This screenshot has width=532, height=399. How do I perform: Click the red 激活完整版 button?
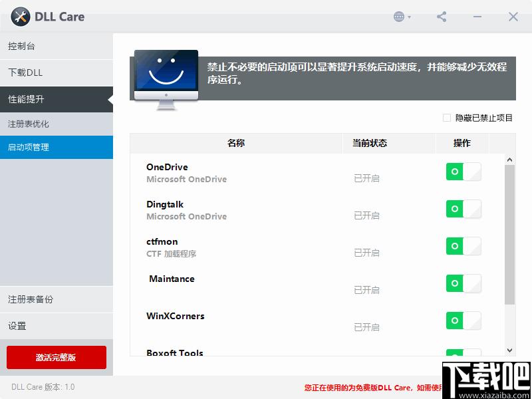(57, 357)
